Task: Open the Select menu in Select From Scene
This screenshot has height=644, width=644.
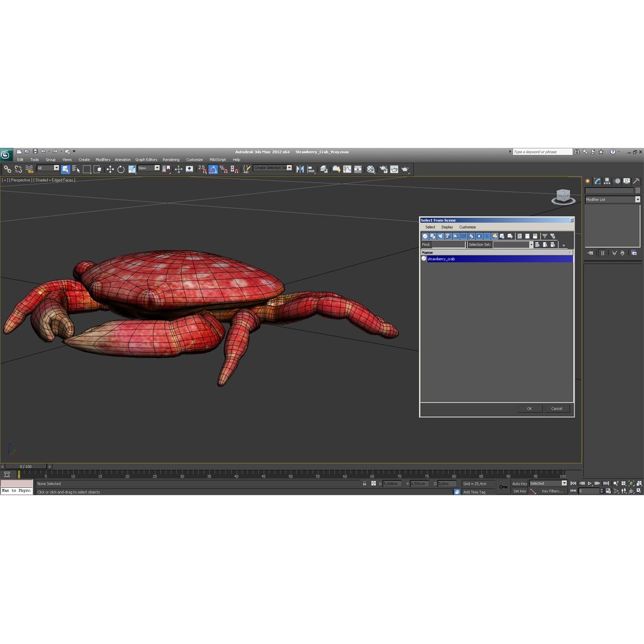Action: pyautogui.click(x=430, y=227)
